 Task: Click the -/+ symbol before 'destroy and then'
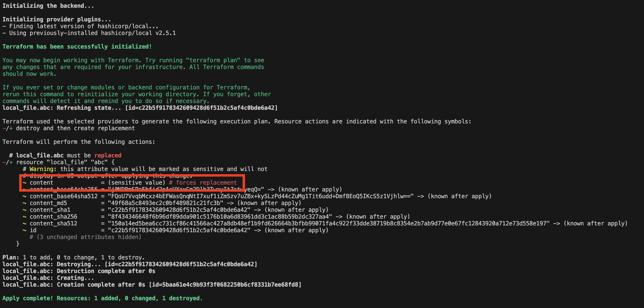(8, 128)
